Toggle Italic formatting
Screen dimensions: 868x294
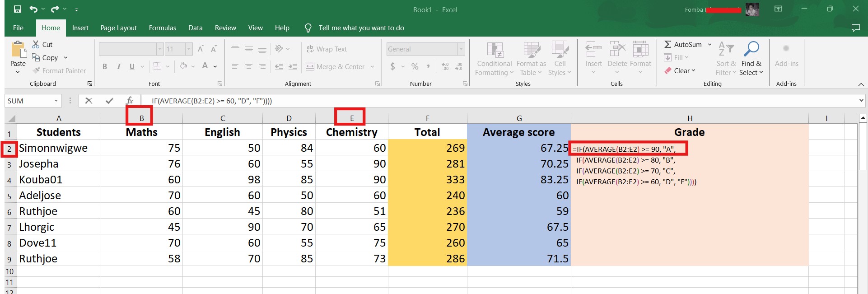pos(118,66)
